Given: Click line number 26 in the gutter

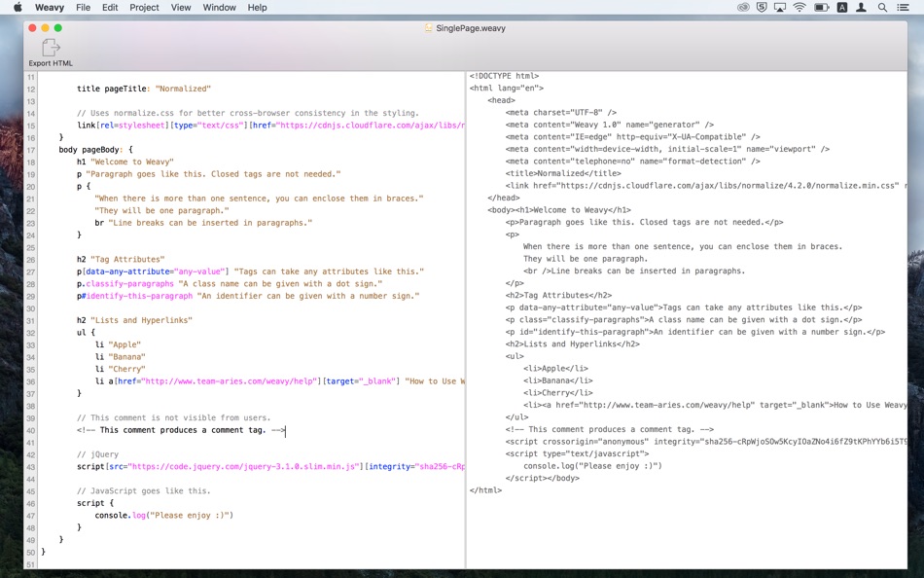Looking at the screenshot, I should [x=31, y=260].
